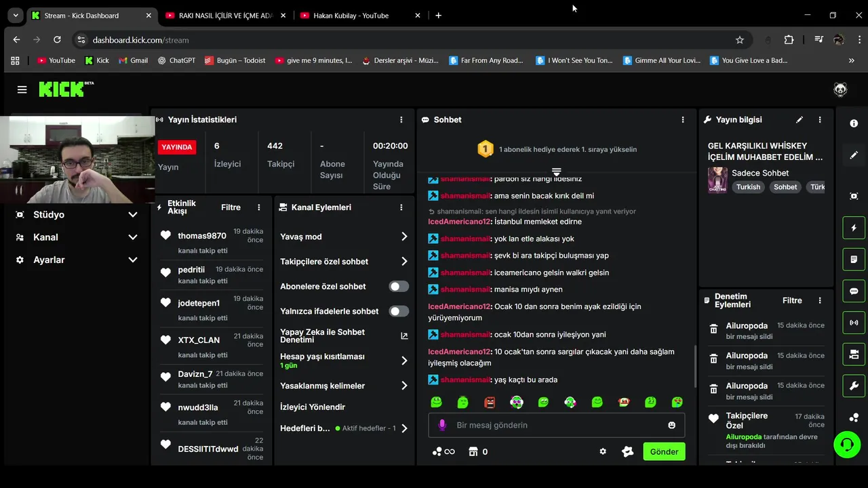Open Kanal Eylemleri three-dot menu
The height and width of the screenshot is (488, 868).
(401, 207)
